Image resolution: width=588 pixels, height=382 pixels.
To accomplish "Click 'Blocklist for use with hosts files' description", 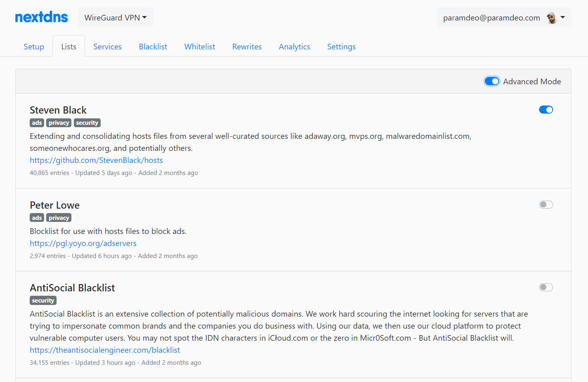I will 108,231.
